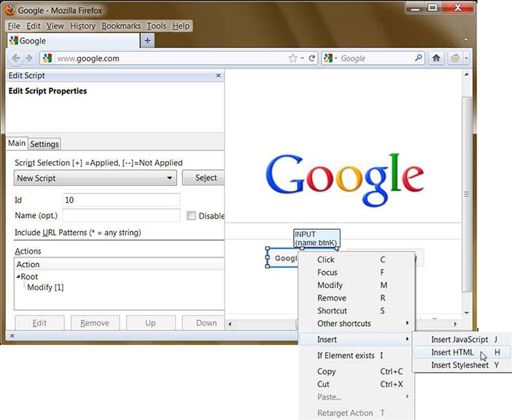Click the vertical scrollbar down arrow

click(x=467, y=313)
